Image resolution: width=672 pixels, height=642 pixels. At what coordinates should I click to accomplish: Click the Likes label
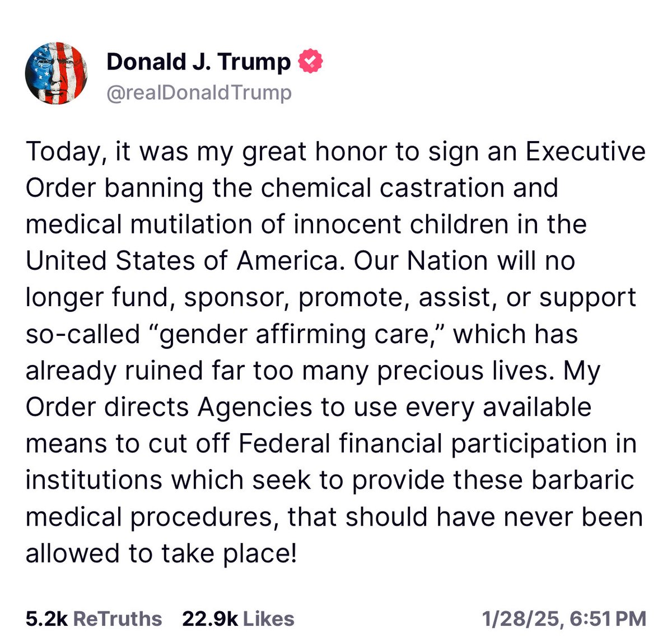pyautogui.click(x=269, y=618)
